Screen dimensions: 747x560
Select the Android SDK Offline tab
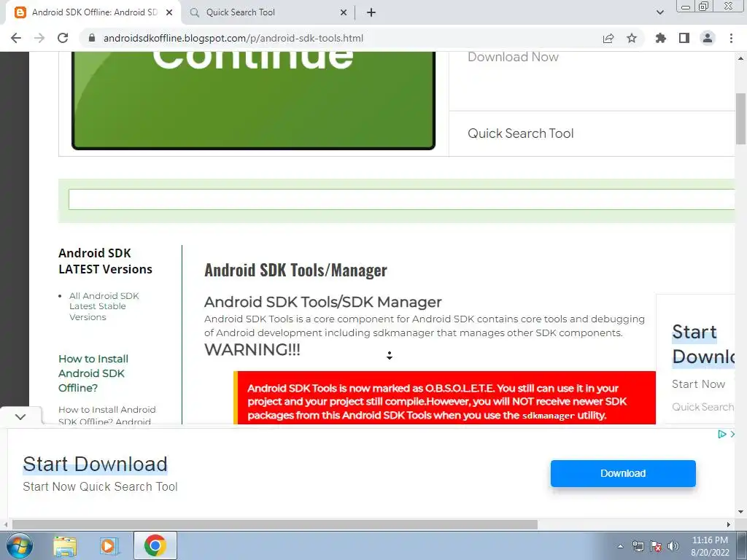click(93, 12)
